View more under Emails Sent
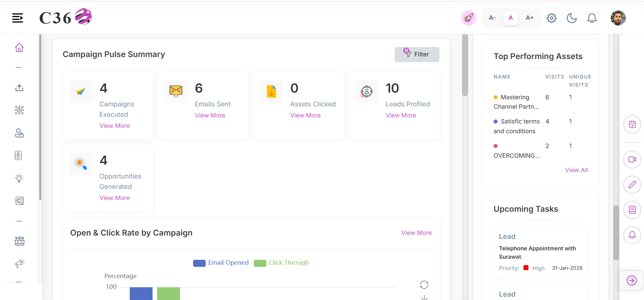 coord(210,115)
